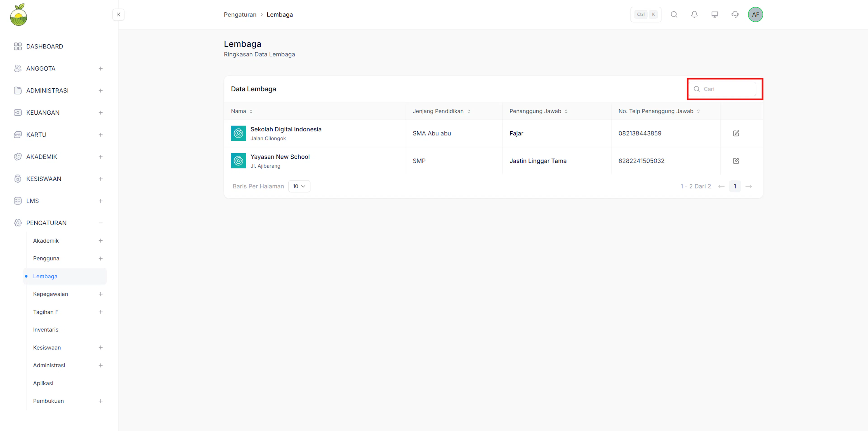This screenshot has height=431, width=868.
Task: Open the Aplikasi submenu item
Action: coord(43,383)
